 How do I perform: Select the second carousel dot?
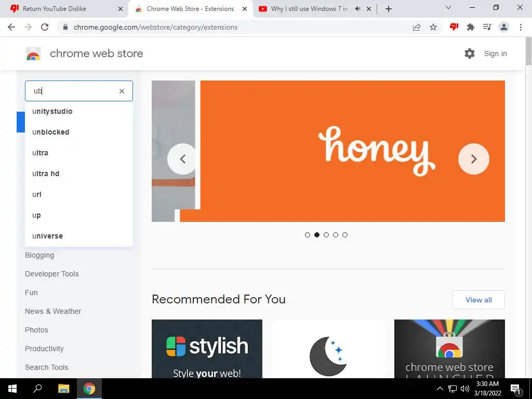pyautogui.click(x=317, y=235)
